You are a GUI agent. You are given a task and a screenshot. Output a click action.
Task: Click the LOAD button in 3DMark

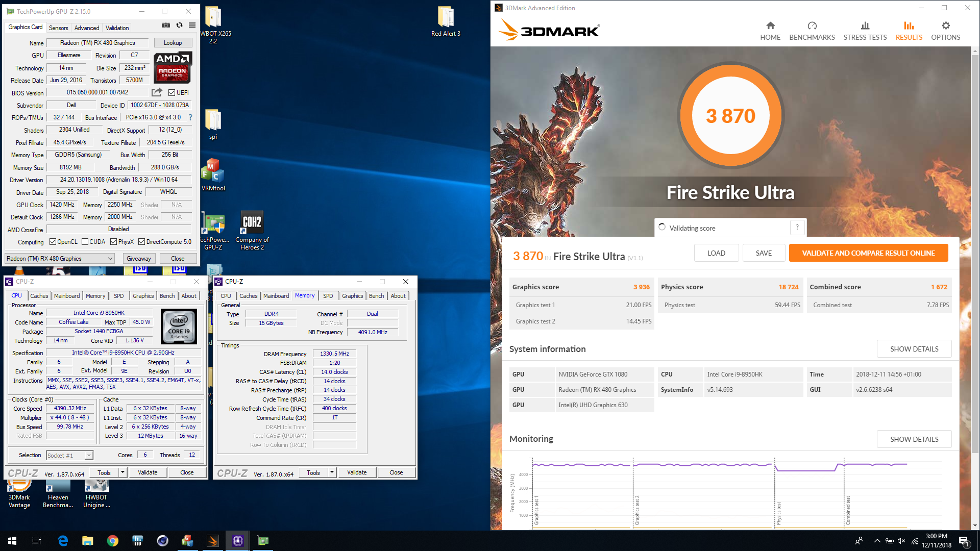click(716, 253)
